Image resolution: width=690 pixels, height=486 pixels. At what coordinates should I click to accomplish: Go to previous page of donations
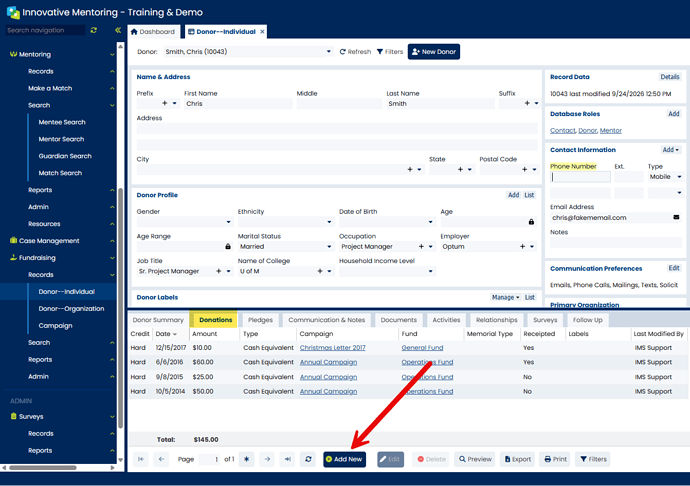(161, 459)
